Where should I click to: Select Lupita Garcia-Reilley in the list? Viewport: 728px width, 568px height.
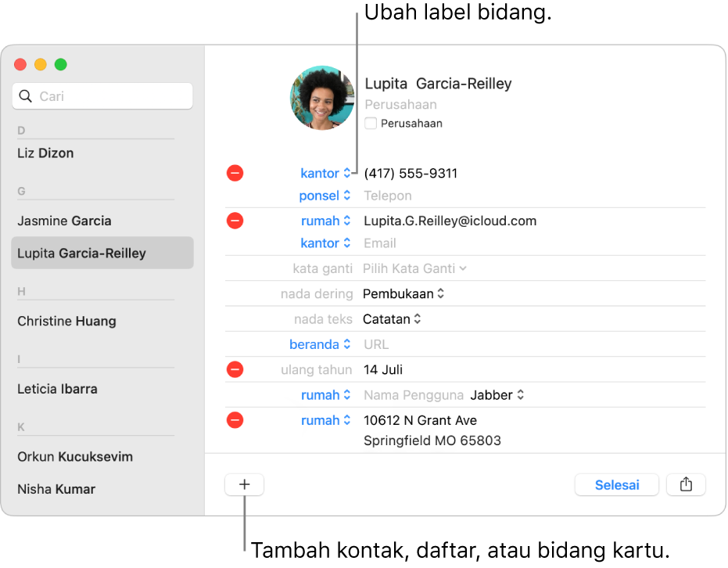pos(102,253)
